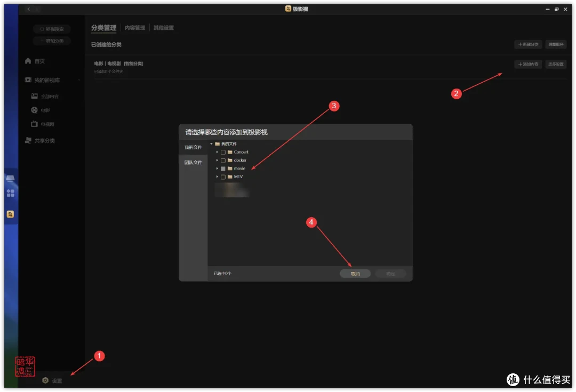
Task: Click 首页 label in sidebar
Action: (x=39, y=61)
